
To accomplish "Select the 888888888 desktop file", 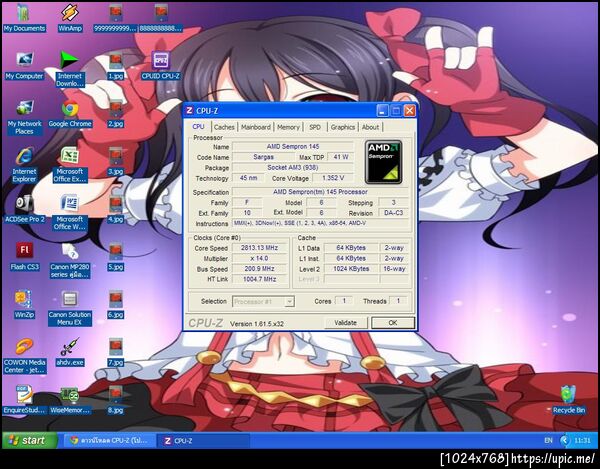I will 161,18.
